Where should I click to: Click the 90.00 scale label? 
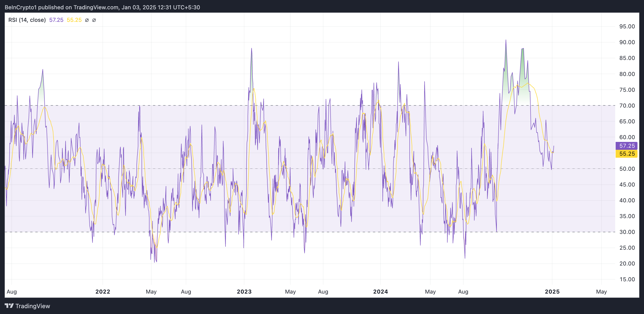(x=627, y=42)
